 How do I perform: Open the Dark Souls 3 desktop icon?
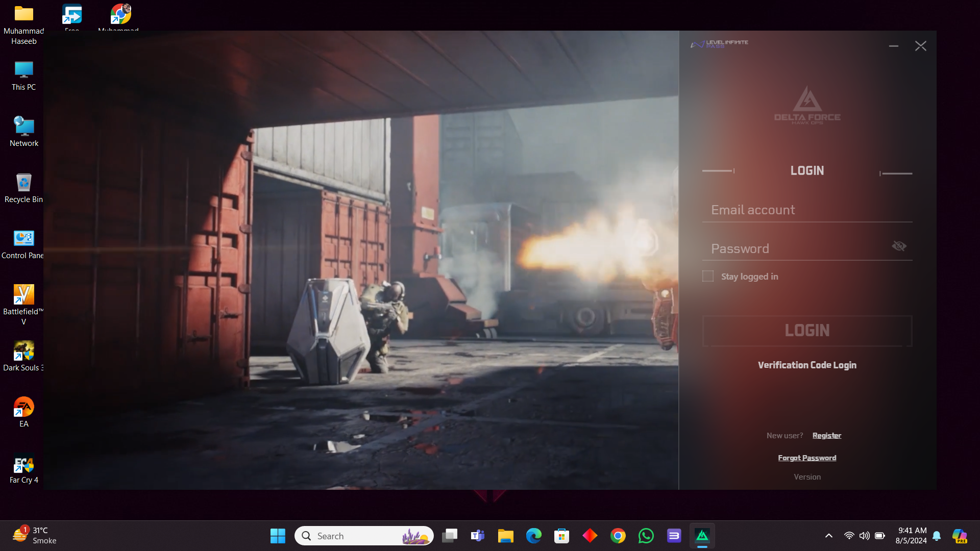23,352
